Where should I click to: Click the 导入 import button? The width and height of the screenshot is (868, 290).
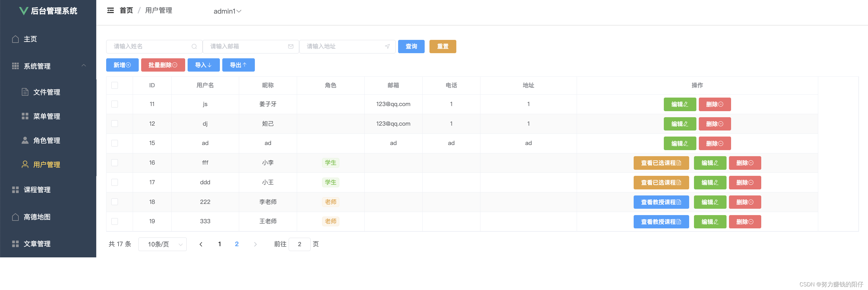coord(204,65)
